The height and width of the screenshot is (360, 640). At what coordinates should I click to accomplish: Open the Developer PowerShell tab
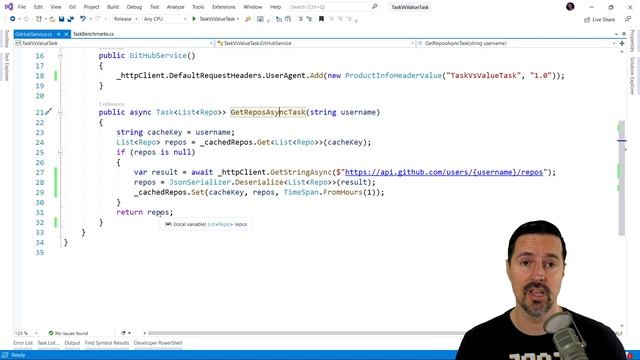point(158,343)
